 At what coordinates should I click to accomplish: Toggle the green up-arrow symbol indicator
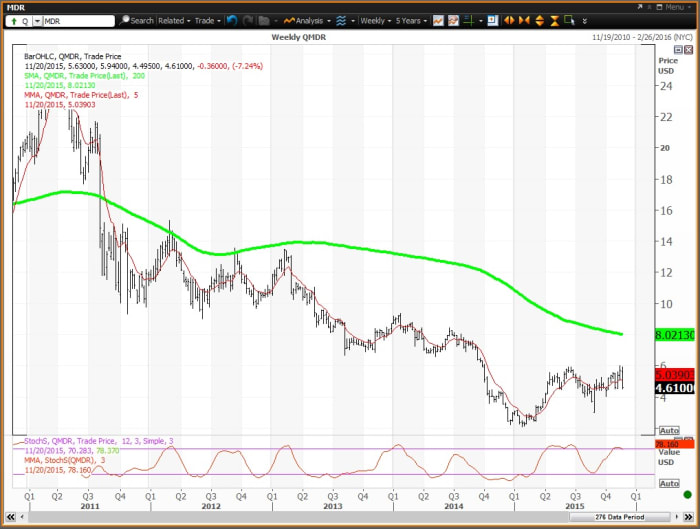(11, 20)
